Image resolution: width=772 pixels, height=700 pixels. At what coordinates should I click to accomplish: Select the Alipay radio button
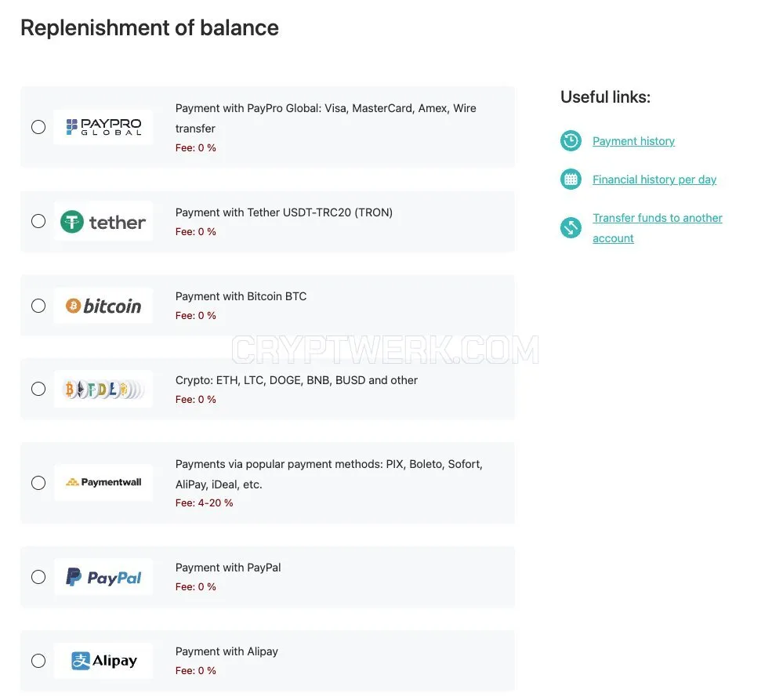click(38, 661)
